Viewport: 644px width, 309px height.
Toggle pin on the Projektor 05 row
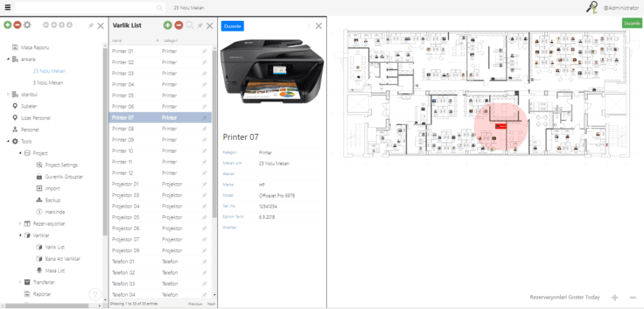204,217
